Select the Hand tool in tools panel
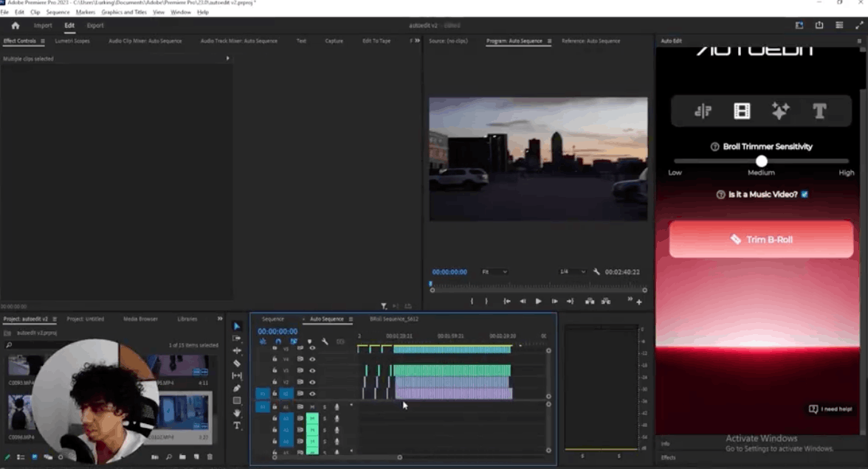Viewport: 868px width, 469px height. pyautogui.click(x=237, y=414)
